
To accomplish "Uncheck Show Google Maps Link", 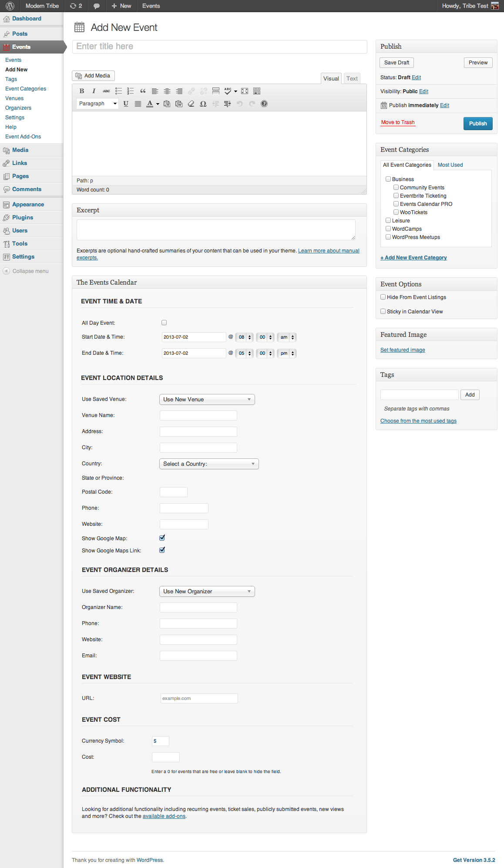I will [x=162, y=550].
